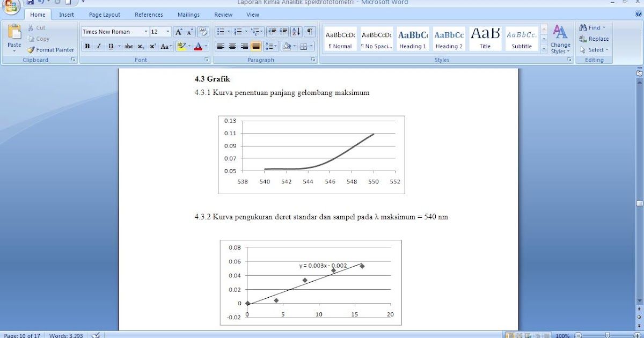Image resolution: width=644 pixels, height=338 pixels.
Task: Open the Office button menu
Action: click(x=11, y=5)
